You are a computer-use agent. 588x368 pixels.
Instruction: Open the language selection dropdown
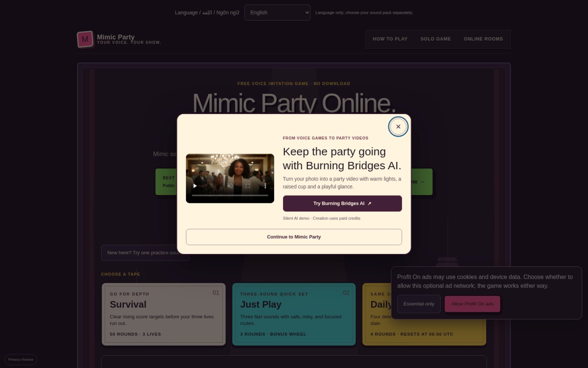277,12
